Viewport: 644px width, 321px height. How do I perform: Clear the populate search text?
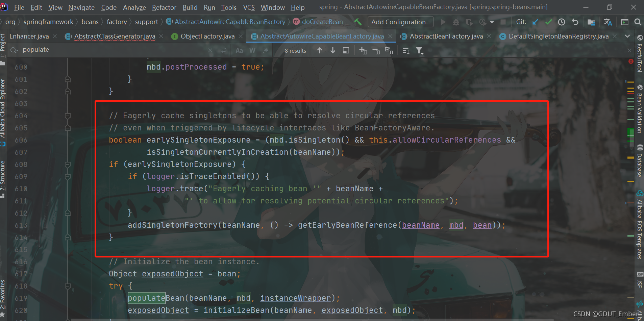210,50
